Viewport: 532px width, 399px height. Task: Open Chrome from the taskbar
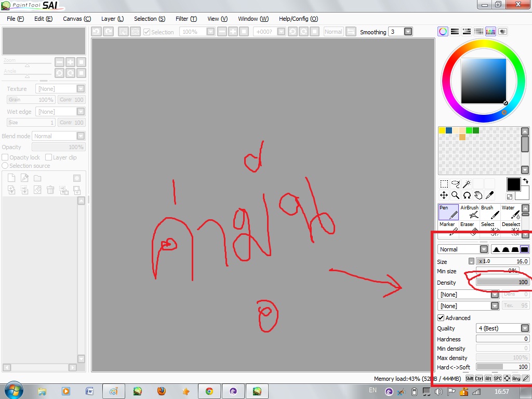point(209,392)
